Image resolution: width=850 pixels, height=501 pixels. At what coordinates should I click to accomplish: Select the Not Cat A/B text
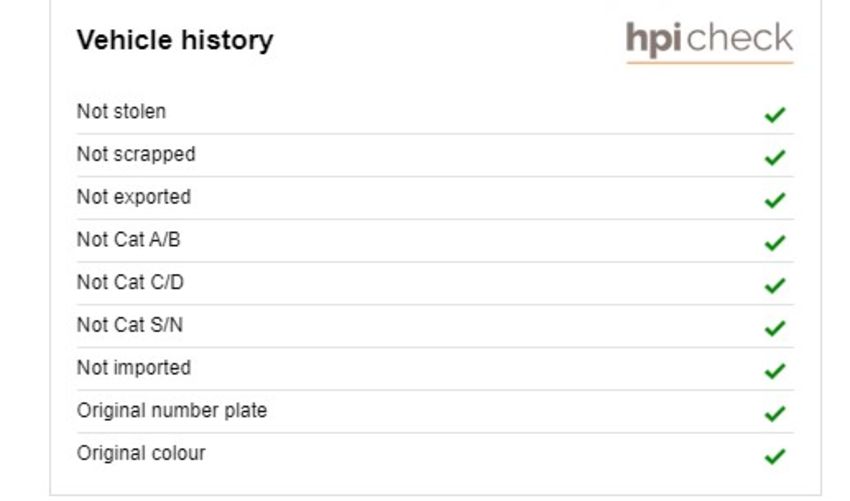tap(128, 239)
